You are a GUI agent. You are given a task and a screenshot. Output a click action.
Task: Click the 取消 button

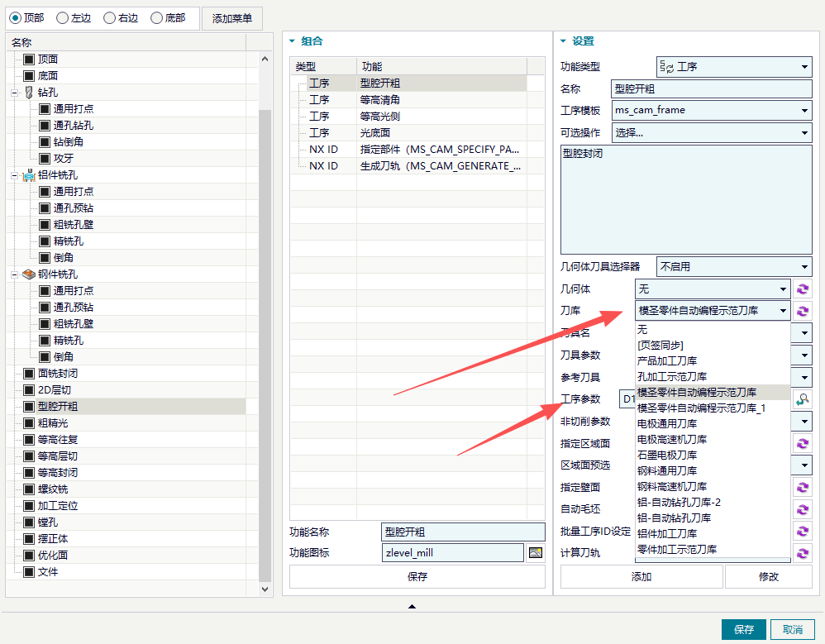pyautogui.click(x=793, y=629)
